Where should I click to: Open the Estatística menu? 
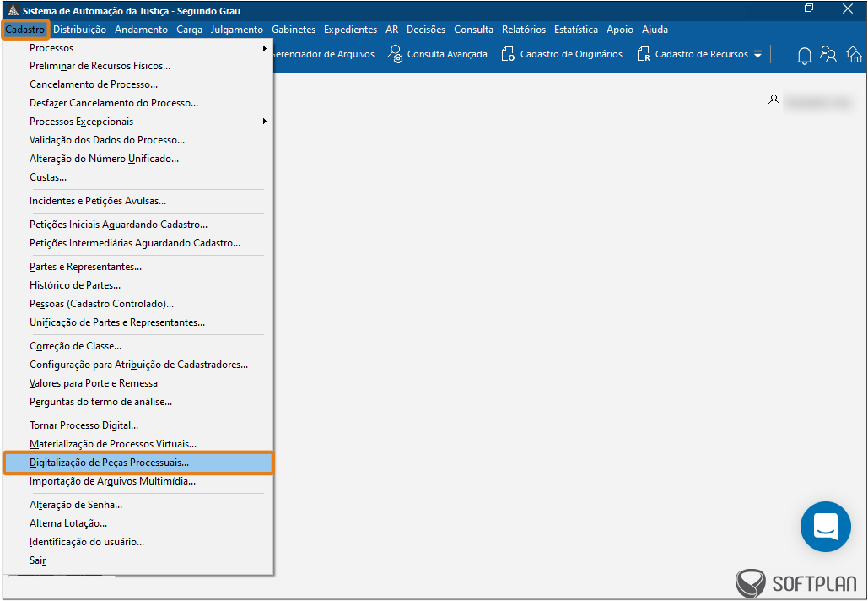[575, 30]
